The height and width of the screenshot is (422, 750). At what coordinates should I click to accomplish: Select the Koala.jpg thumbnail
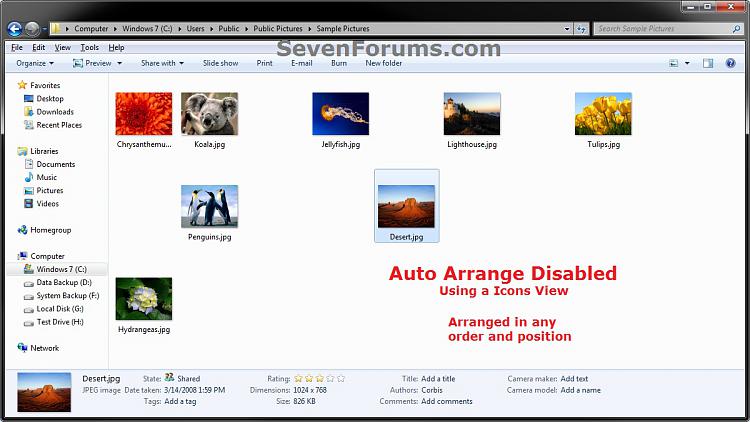[x=210, y=114]
